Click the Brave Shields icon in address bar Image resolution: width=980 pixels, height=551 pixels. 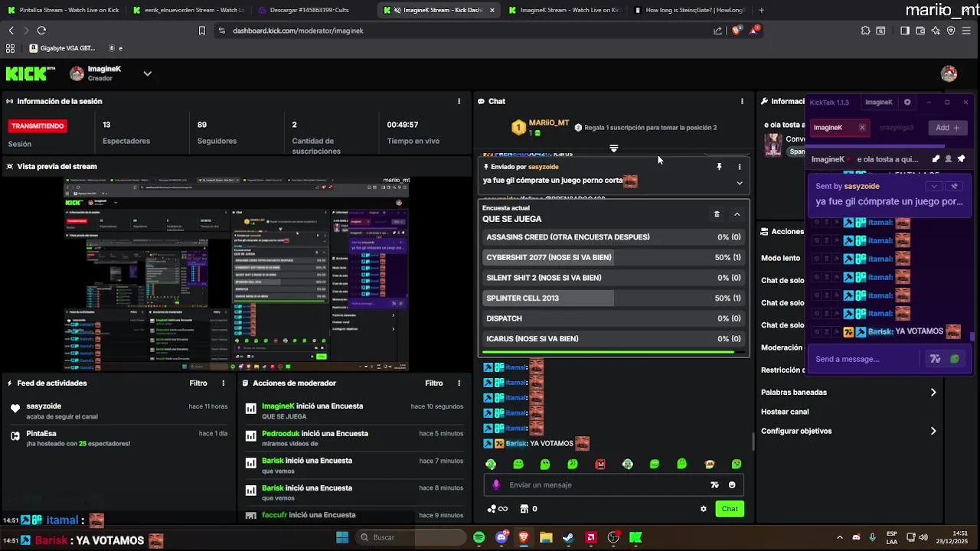pos(737,31)
